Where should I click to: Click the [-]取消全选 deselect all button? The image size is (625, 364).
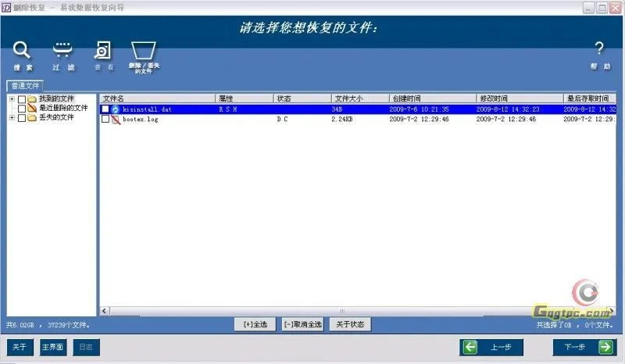302,324
